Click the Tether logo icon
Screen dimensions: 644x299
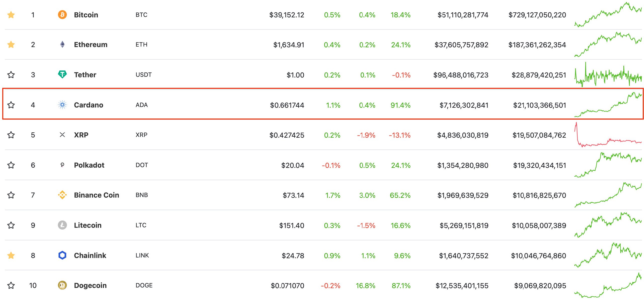pos(62,74)
